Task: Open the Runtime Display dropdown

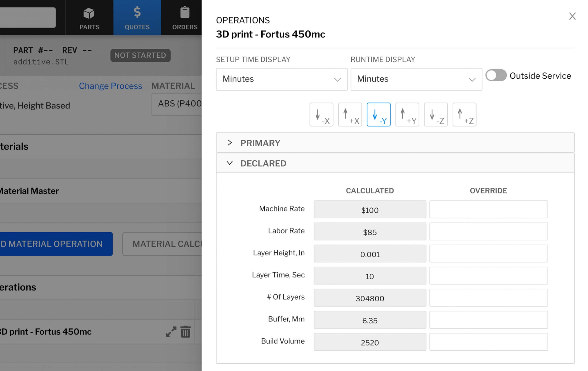Action: [x=416, y=79]
